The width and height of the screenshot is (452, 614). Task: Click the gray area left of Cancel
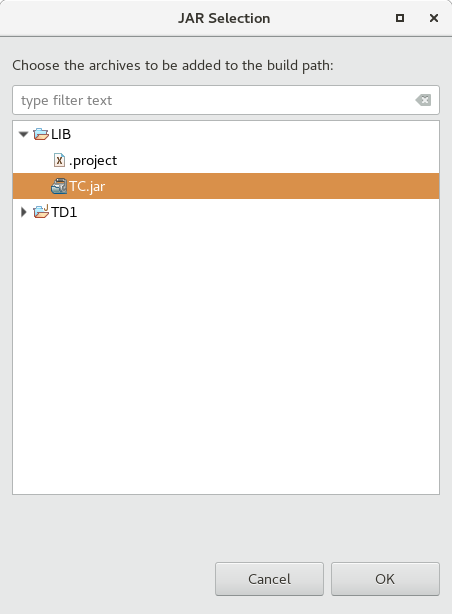click(x=112, y=579)
